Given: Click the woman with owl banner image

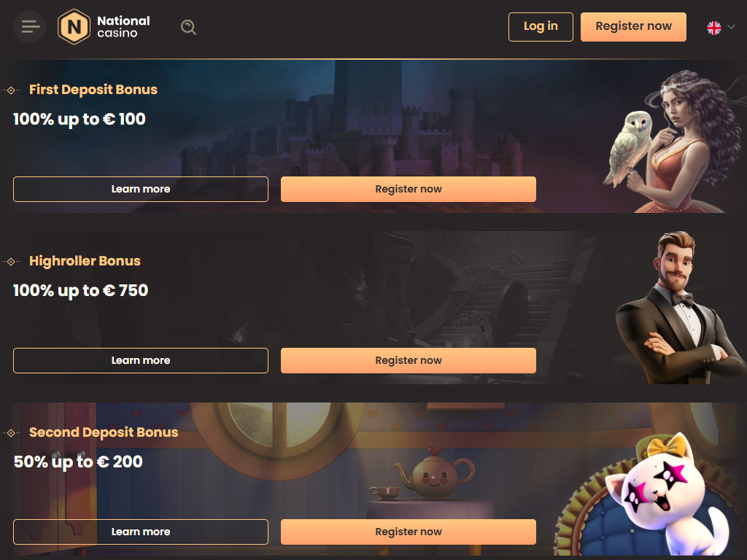Looking at the screenshot, I should 672,141.
